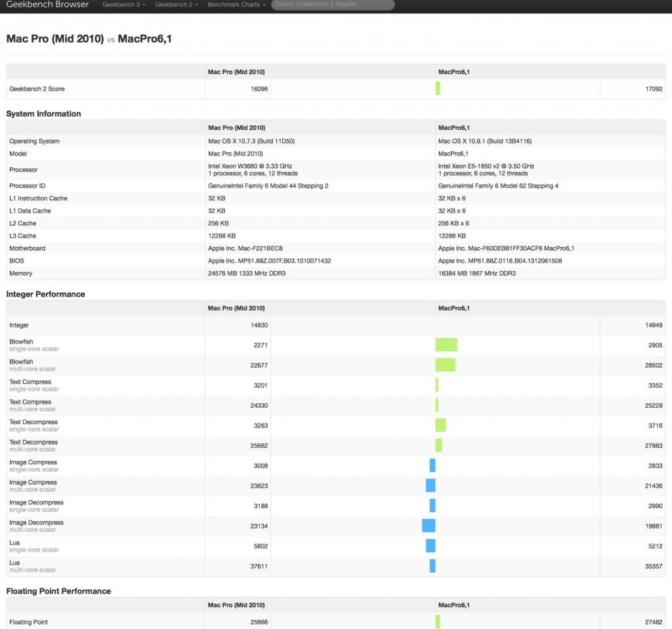
Task: Click the Floating Point score 27482
Action: click(654, 622)
